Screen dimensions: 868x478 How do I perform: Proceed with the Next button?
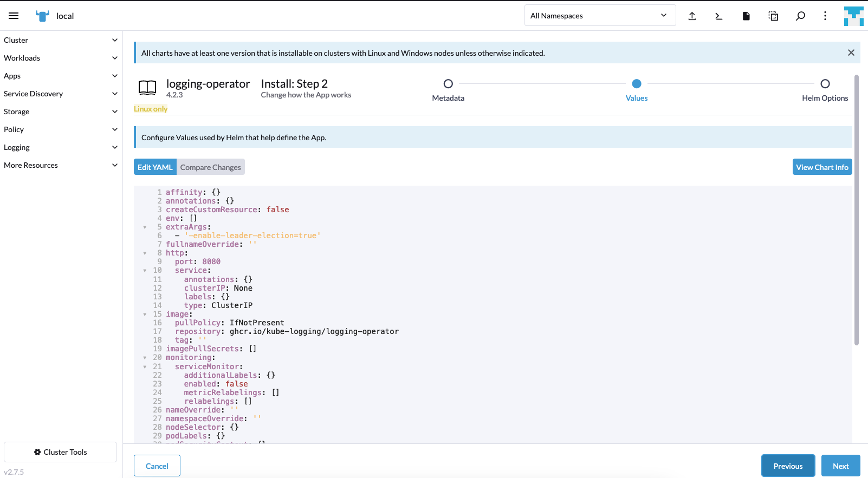coord(840,466)
